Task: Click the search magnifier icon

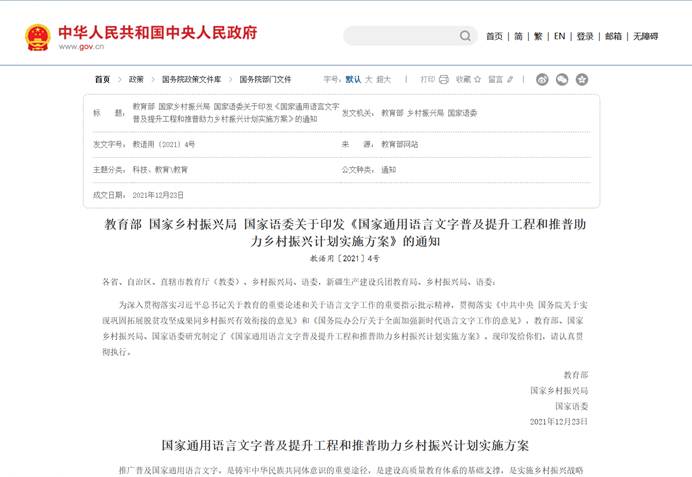Action: (465, 36)
